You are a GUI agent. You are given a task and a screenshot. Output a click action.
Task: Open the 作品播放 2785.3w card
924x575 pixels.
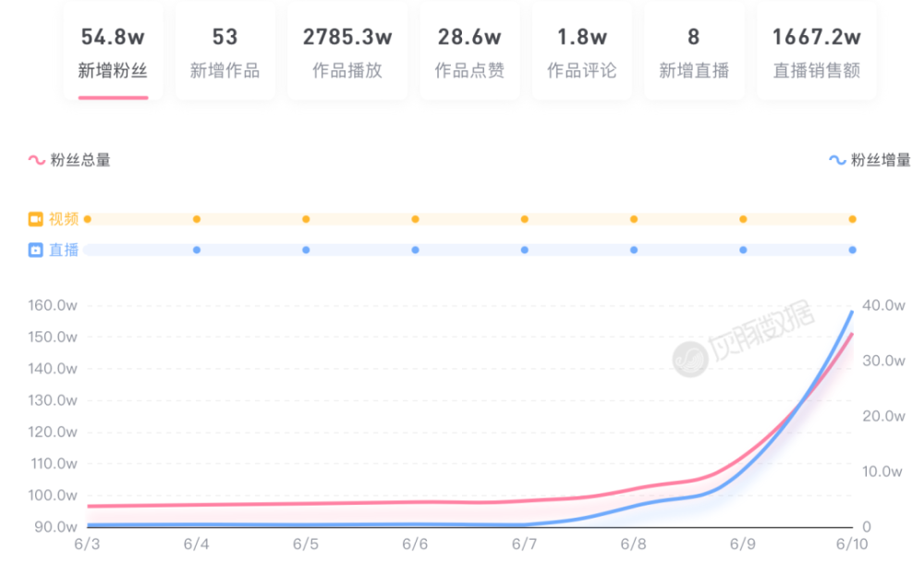tap(347, 53)
